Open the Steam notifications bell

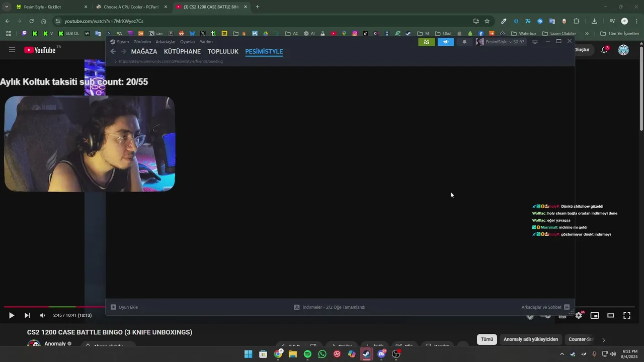[464, 42]
